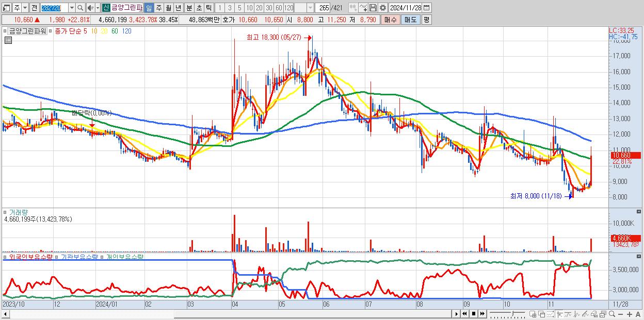Image resolution: width=644 pixels, height=320 pixels.
Task: Choose the 1 interval button
Action: [x=220, y=8]
